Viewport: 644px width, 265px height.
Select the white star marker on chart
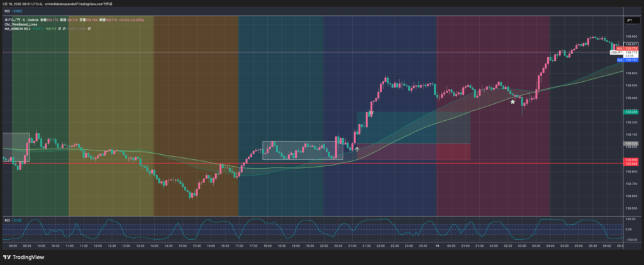513,101
